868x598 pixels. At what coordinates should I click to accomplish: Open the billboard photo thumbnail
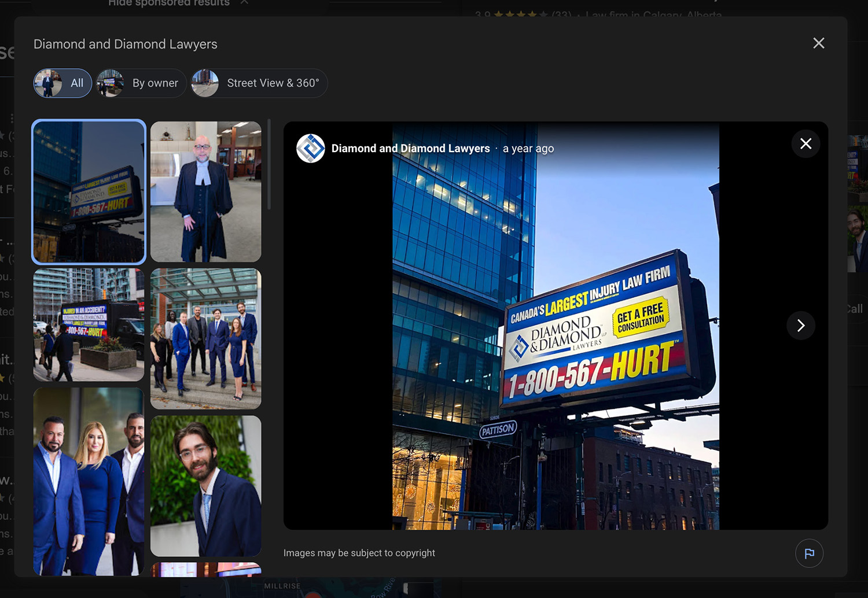click(89, 191)
